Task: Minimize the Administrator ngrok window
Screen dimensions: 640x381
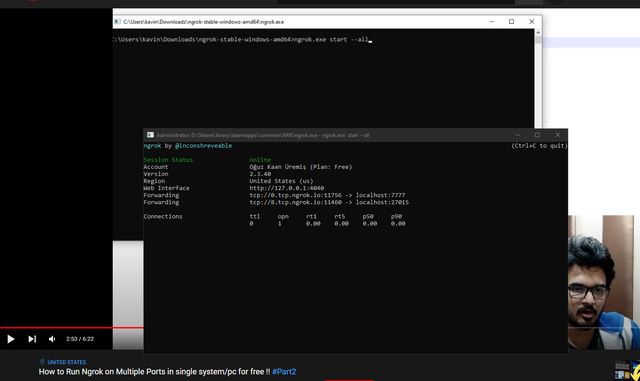Action: tap(518, 135)
